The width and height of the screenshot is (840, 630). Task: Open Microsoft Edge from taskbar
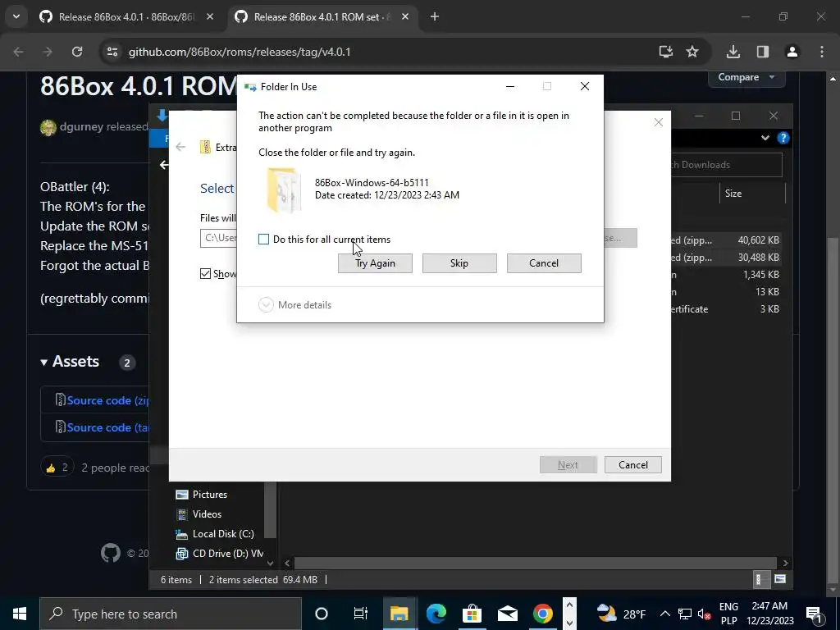tap(436, 614)
